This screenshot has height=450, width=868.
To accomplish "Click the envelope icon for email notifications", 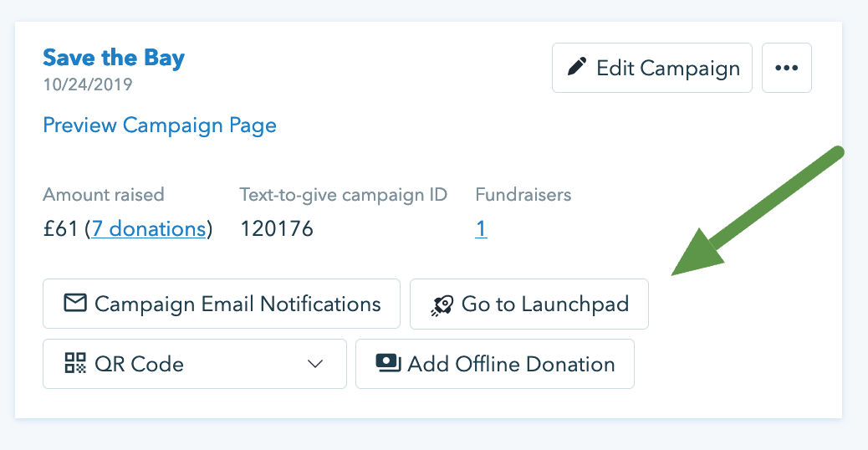I will coord(75,304).
